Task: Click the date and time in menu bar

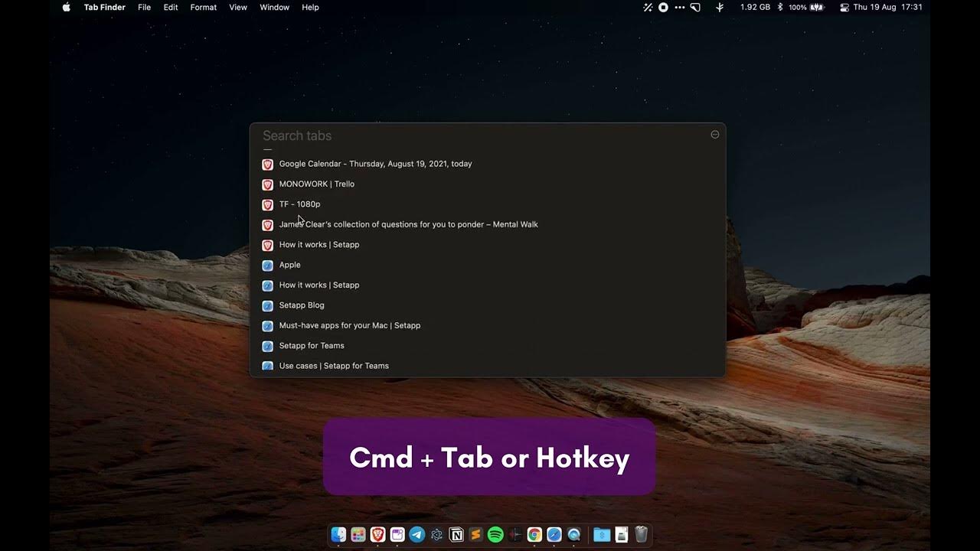Action: (887, 7)
